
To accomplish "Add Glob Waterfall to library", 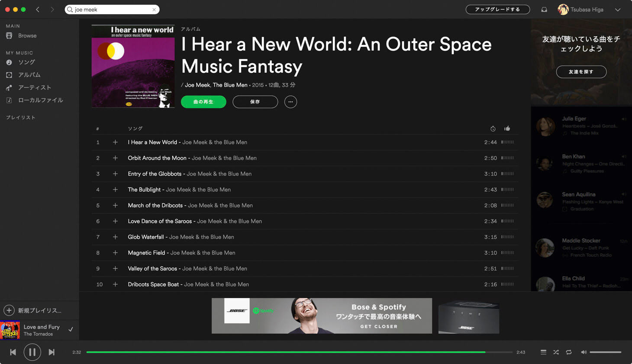I will click(x=115, y=237).
